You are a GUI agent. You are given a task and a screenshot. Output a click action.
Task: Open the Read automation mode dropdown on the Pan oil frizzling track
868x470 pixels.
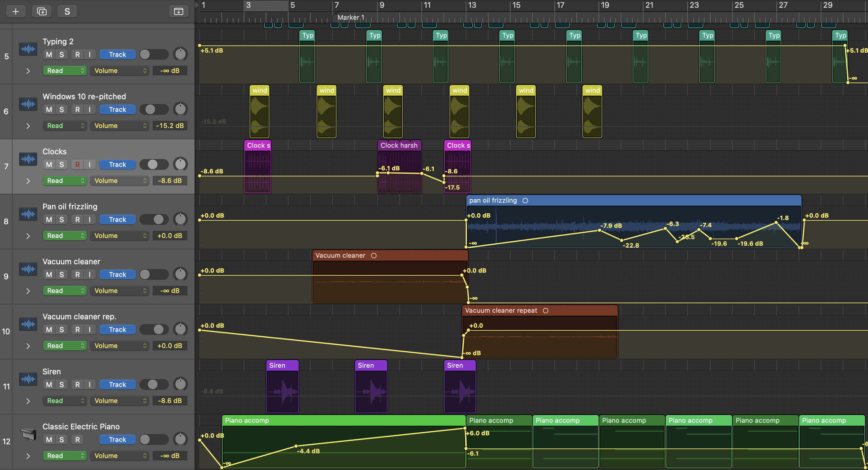click(65, 236)
